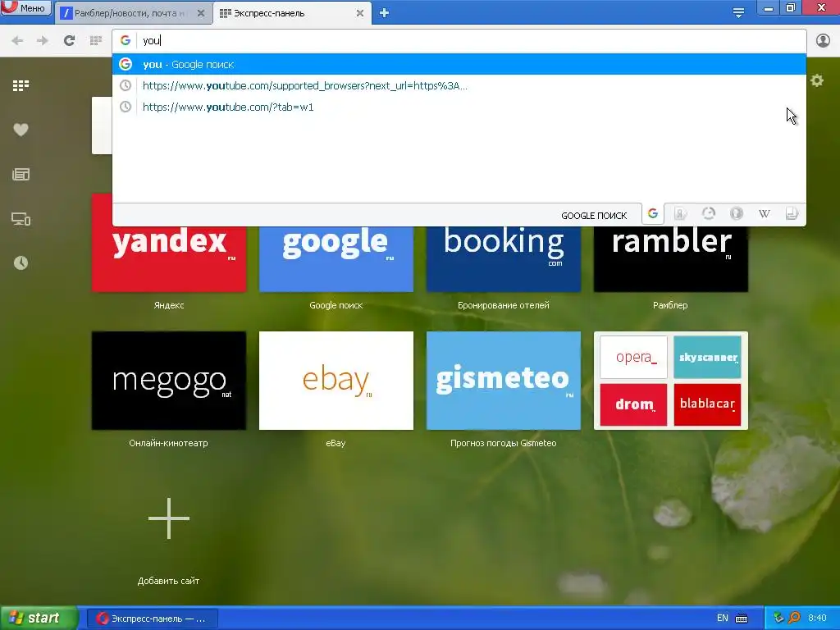Open the blablacar tile in folder

click(x=708, y=404)
